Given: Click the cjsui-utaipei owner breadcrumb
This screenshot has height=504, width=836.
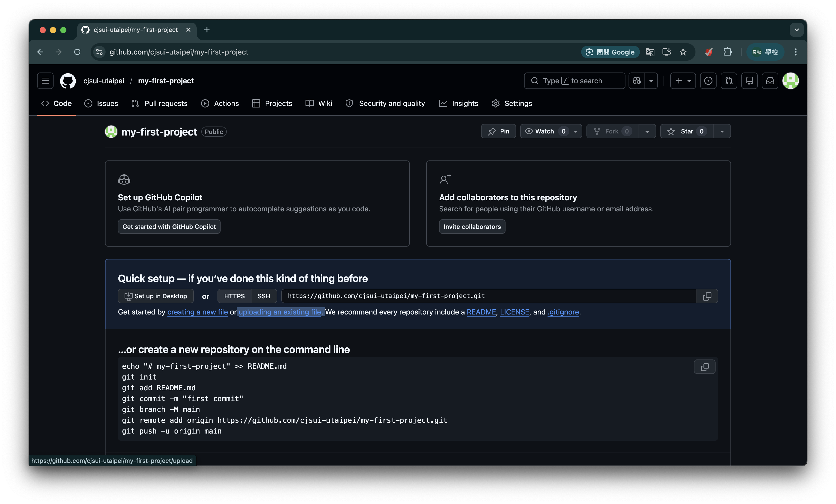Looking at the screenshot, I should click(x=104, y=81).
